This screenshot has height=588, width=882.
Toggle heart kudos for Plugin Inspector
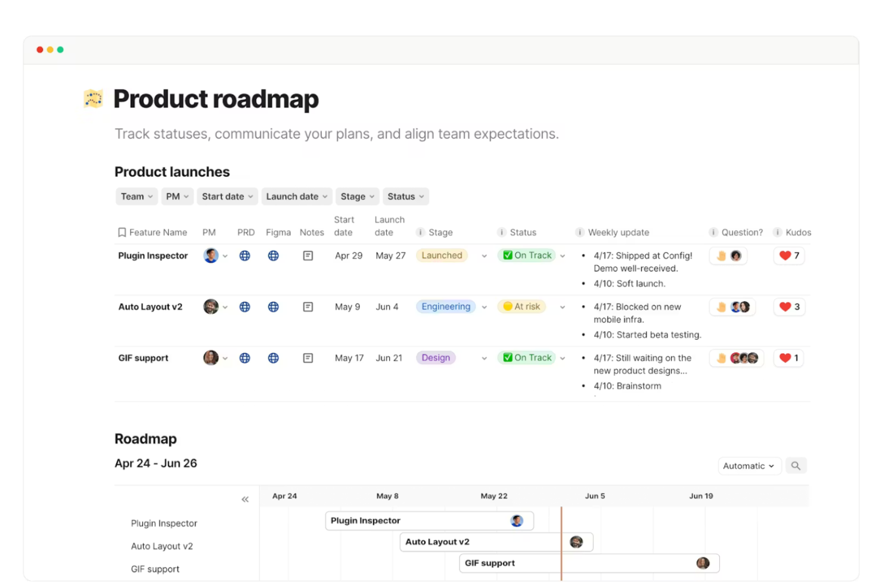coord(789,256)
